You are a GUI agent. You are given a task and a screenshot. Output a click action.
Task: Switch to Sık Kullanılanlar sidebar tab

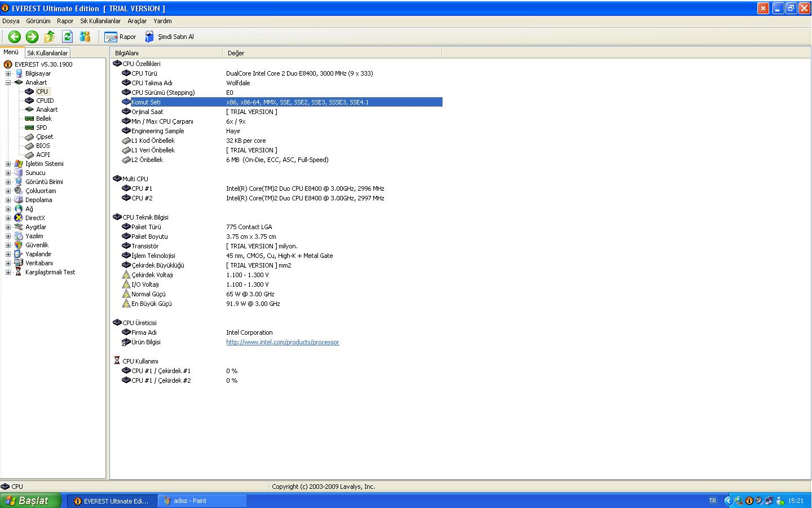47,53
